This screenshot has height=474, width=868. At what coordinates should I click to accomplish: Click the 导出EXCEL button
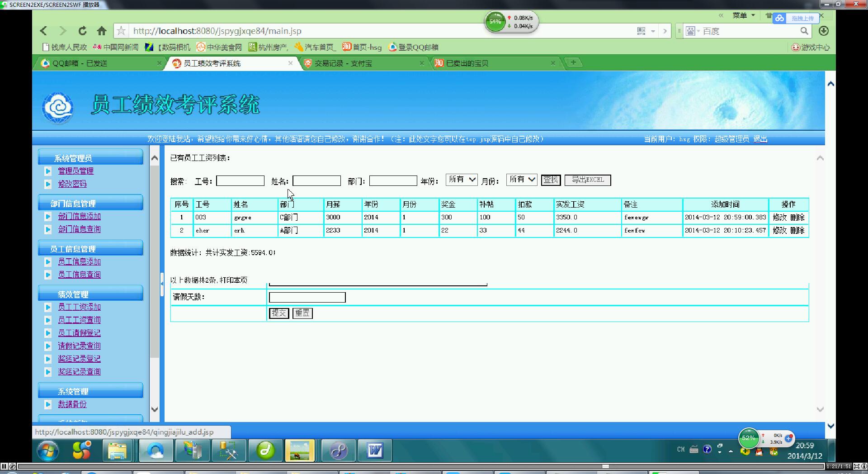tap(588, 180)
